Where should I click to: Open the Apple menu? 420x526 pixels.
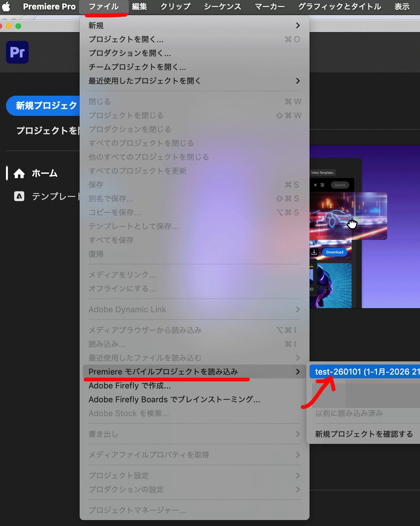pyautogui.click(x=6, y=7)
